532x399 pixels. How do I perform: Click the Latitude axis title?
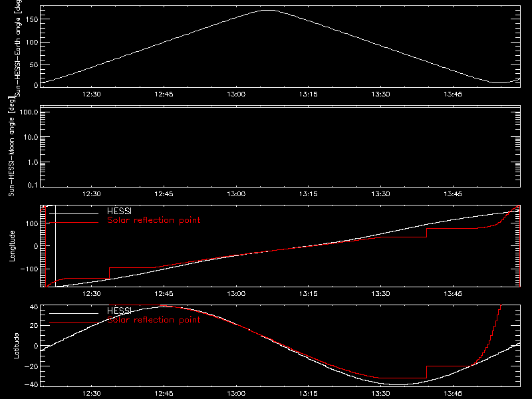click(x=16, y=346)
